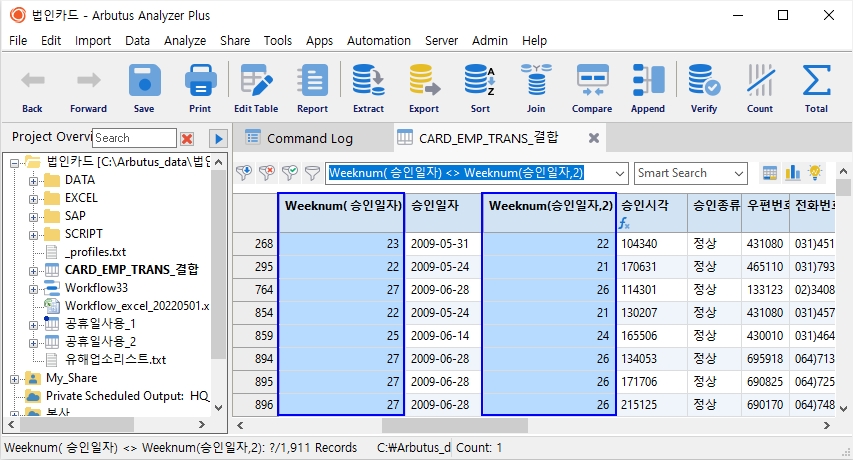Image resolution: width=853 pixels, height=460 pixels.
Task: Expand the SAP folder
Action: pos(33,216)
